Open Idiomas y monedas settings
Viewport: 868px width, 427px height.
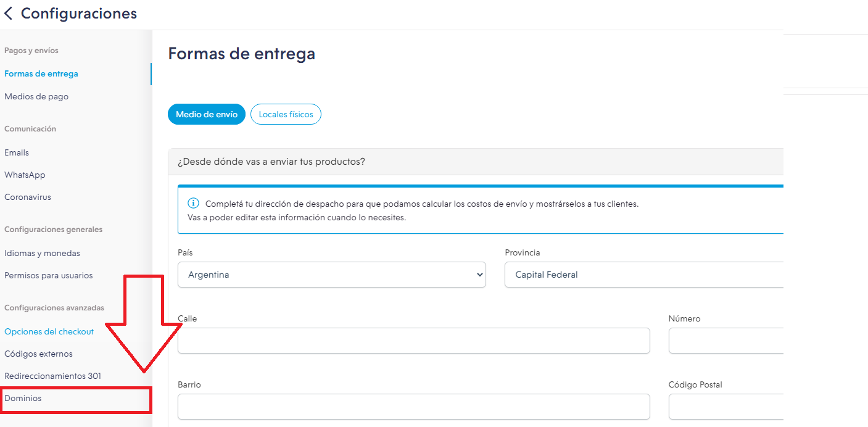(42, 253)
